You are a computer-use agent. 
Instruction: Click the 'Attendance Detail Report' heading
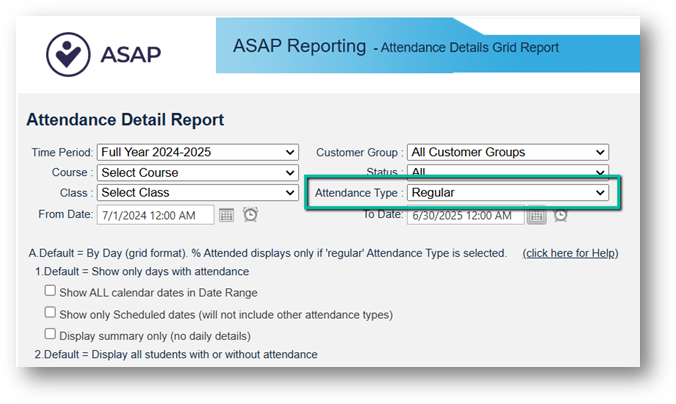coord(125,120)
